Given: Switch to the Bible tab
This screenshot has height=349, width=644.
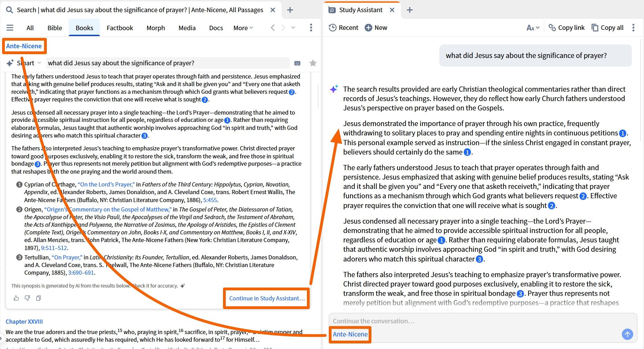Looking at the screenshot, I should click(x=55, y=28).
